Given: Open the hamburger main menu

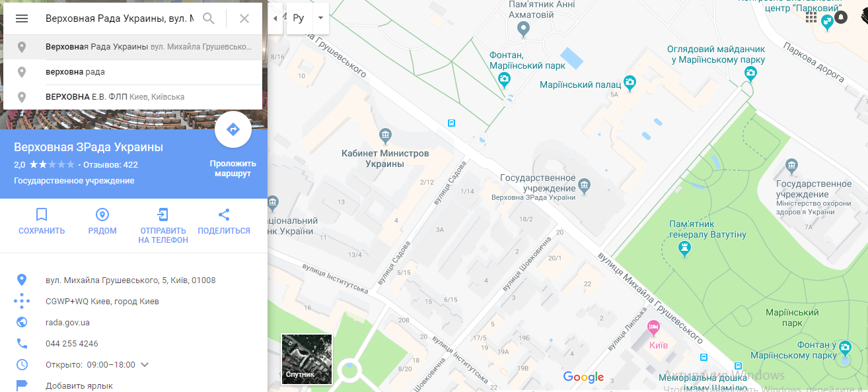Looking at the screenshot, I should pos(22,18).
